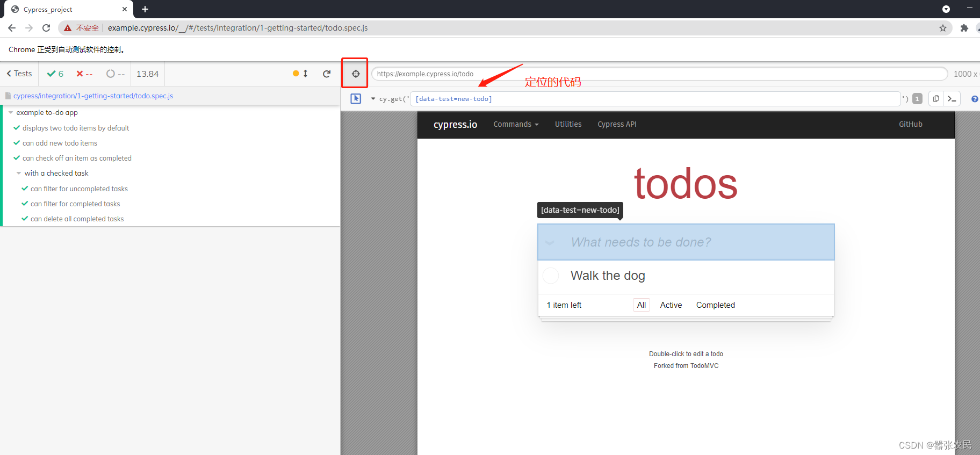Open the Chrome extensions puzzle icon

964,28
